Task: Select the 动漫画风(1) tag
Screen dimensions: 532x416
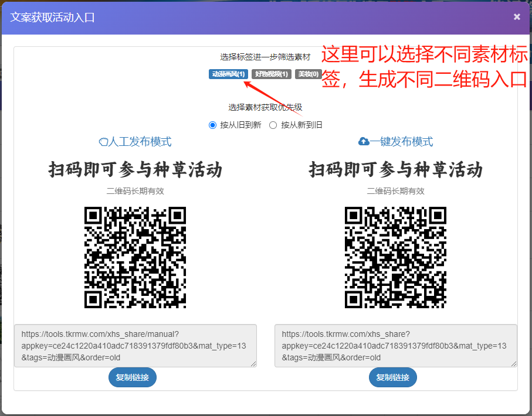Action: (228, 74)
